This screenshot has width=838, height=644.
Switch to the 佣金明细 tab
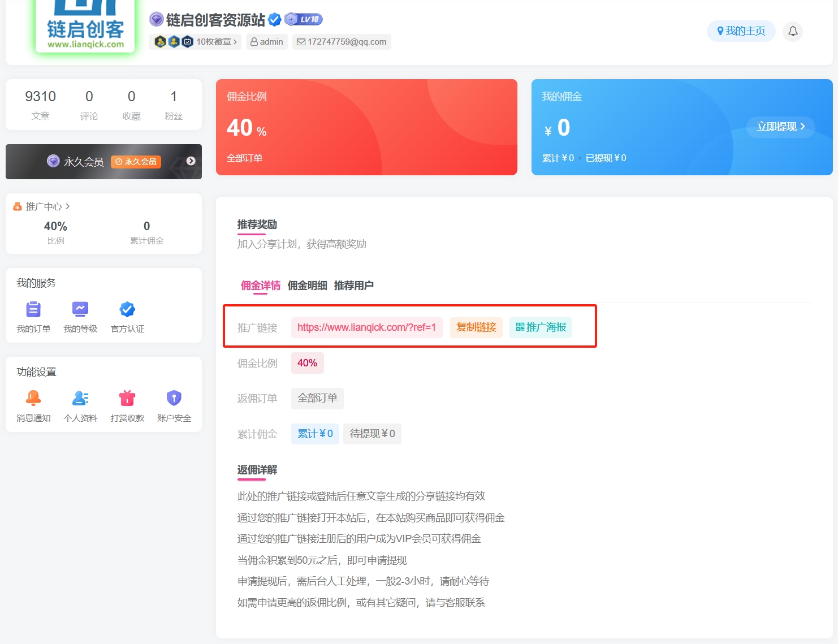tap(307, 286)
